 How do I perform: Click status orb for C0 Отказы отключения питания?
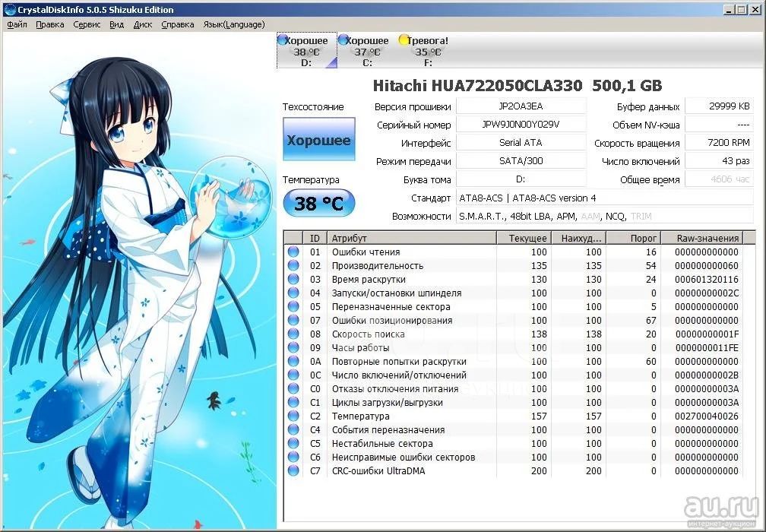point(293,388)
